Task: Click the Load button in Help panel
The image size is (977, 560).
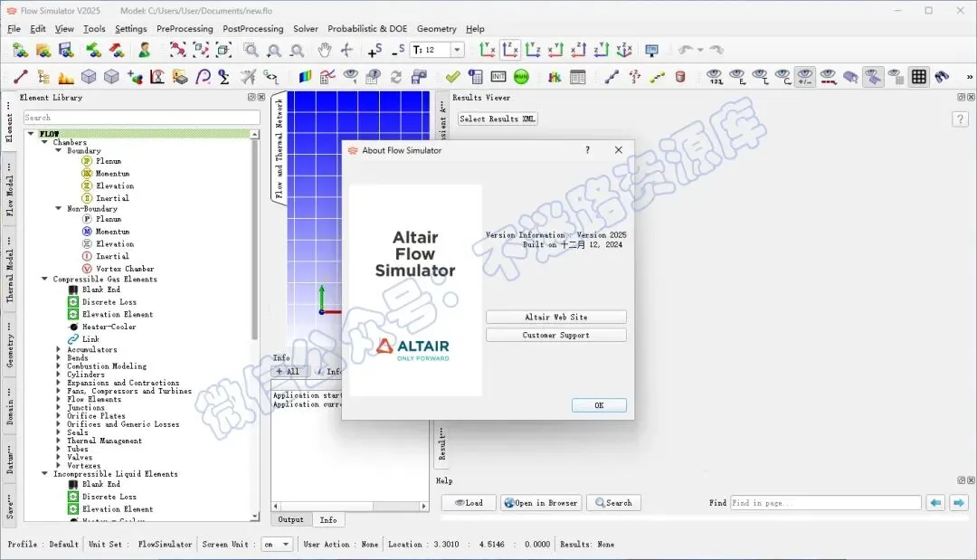Action: [x=469, y=503]
